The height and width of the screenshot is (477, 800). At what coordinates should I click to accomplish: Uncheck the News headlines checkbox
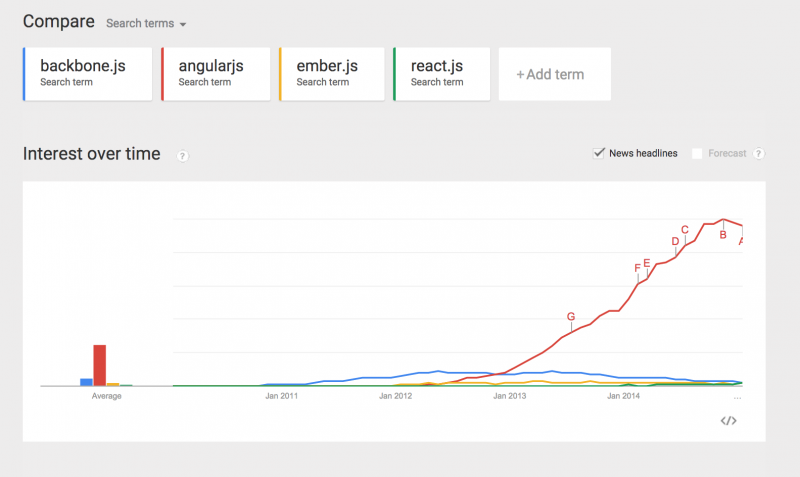pos(599,153)
